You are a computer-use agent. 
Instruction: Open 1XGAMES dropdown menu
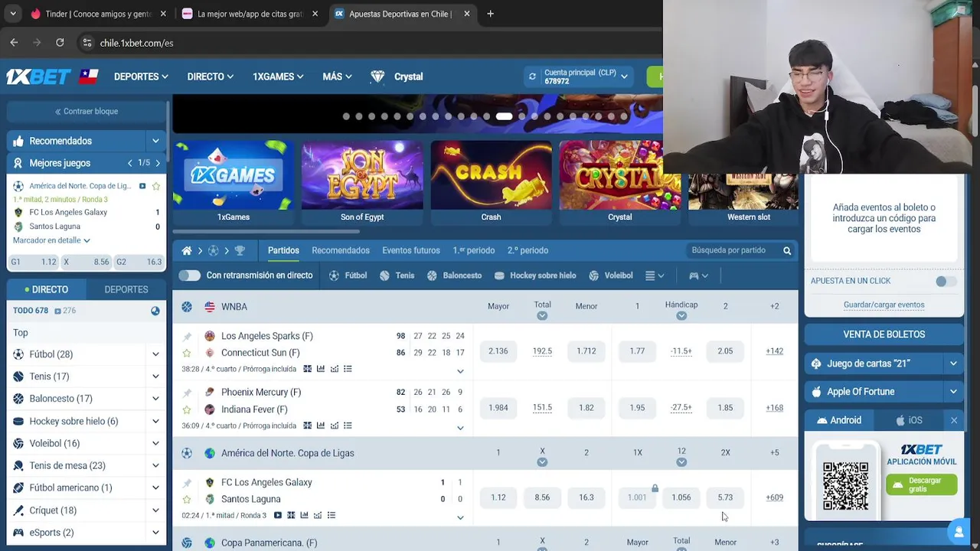point(278,77)
